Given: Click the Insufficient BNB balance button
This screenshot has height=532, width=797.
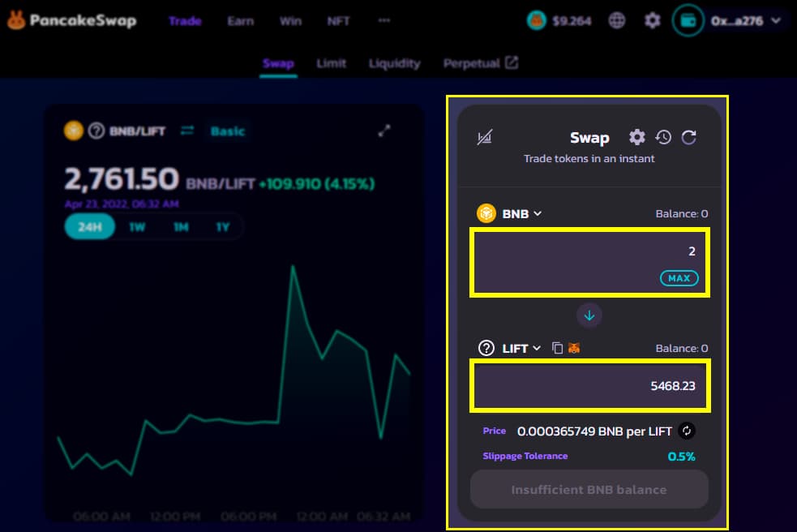Looking at the screenshot, I should (589, 489).
